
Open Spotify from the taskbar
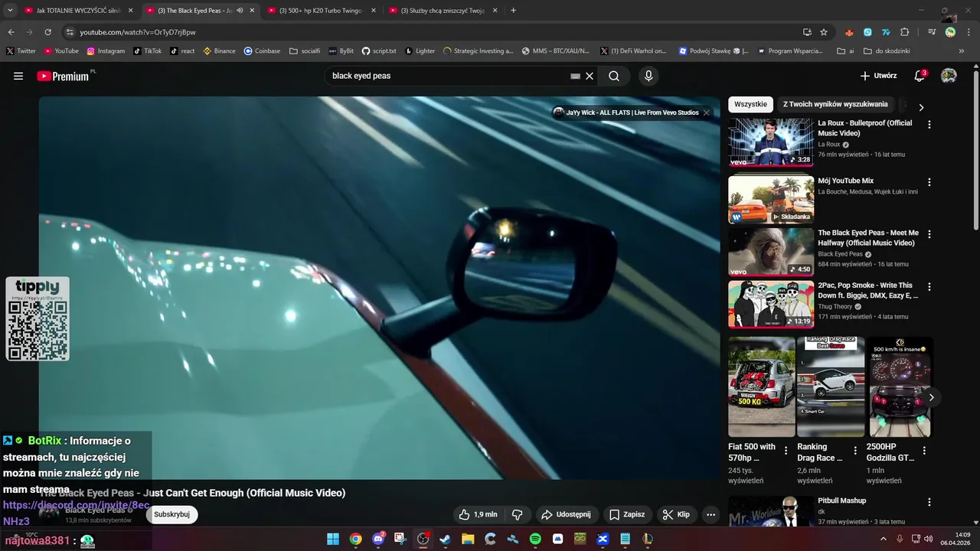[x=535, y=539]
